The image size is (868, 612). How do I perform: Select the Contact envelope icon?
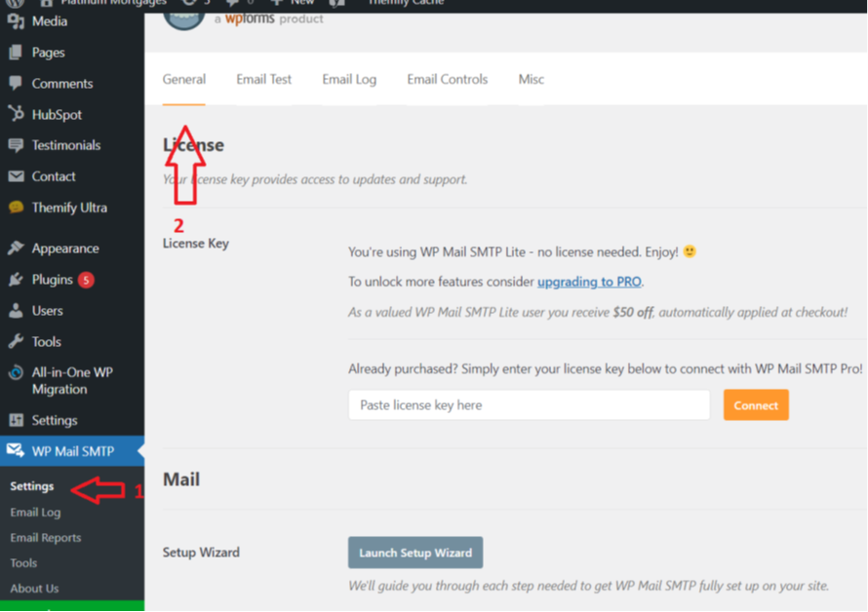click(x=16, y=176)
